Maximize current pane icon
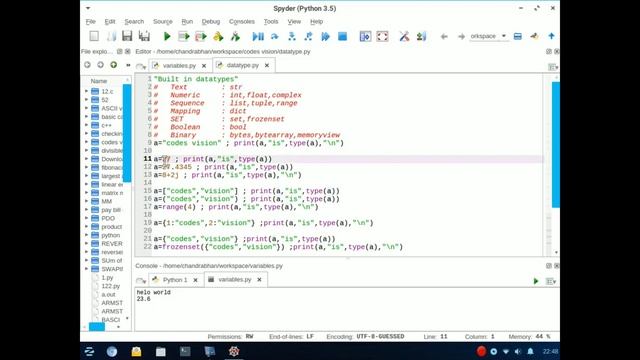 point(365,36)
